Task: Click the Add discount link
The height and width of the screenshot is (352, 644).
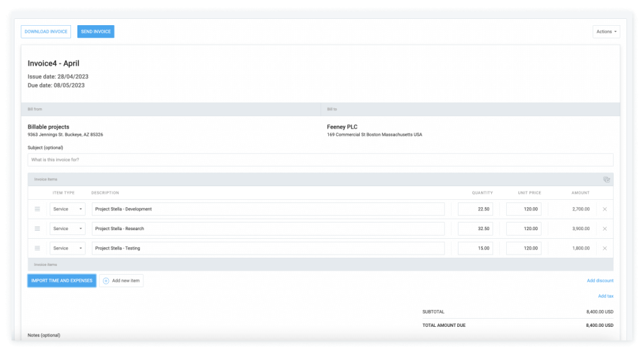Action: point(600,280)
